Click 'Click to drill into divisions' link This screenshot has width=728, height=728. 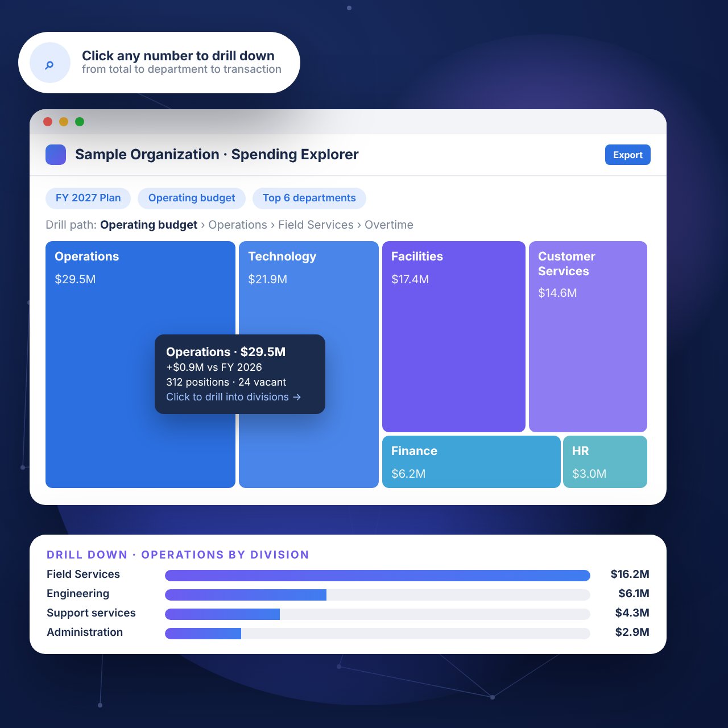pyautogui.click(x=233, y=397)
